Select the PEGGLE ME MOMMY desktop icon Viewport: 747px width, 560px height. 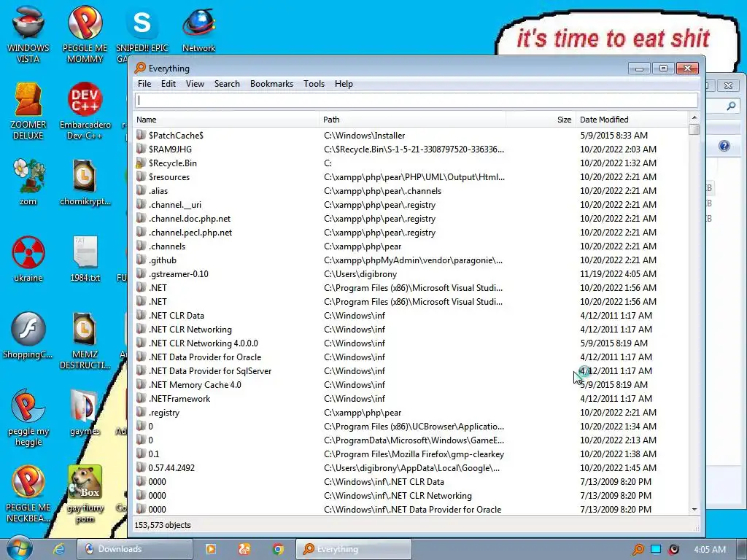[x=85, y=34]
